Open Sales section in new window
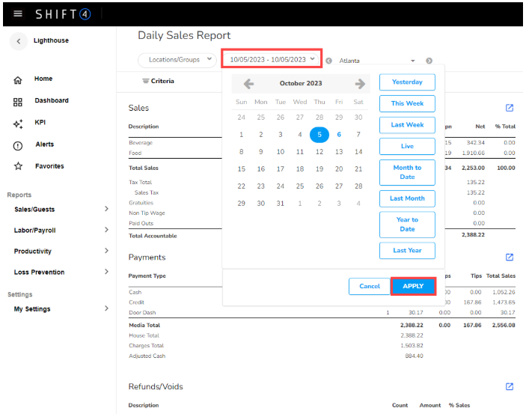The width and height of the screenshot is (526, 420). pyautogui.click(x=510, y=108)
